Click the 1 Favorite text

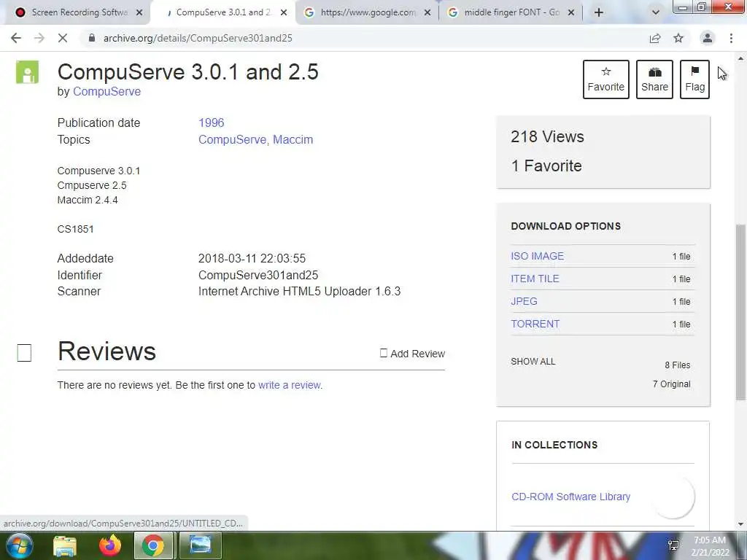point(546,166)
